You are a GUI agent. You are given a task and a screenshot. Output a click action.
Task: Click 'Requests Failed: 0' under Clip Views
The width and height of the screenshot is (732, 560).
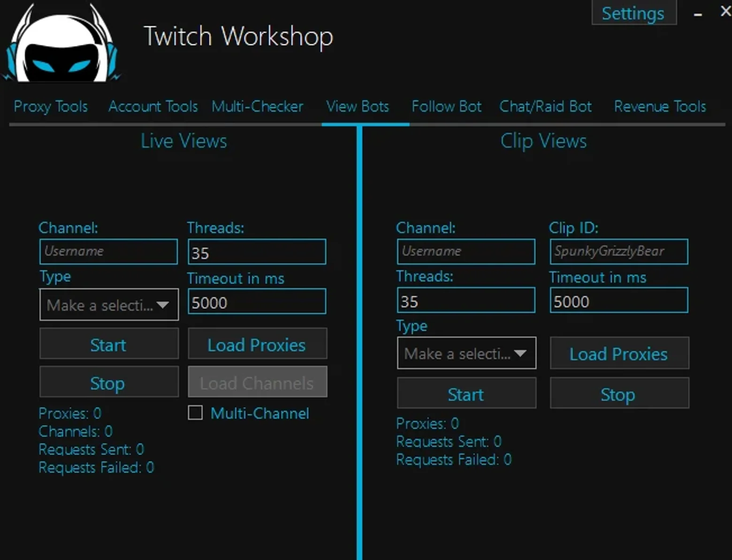[454, 460]
